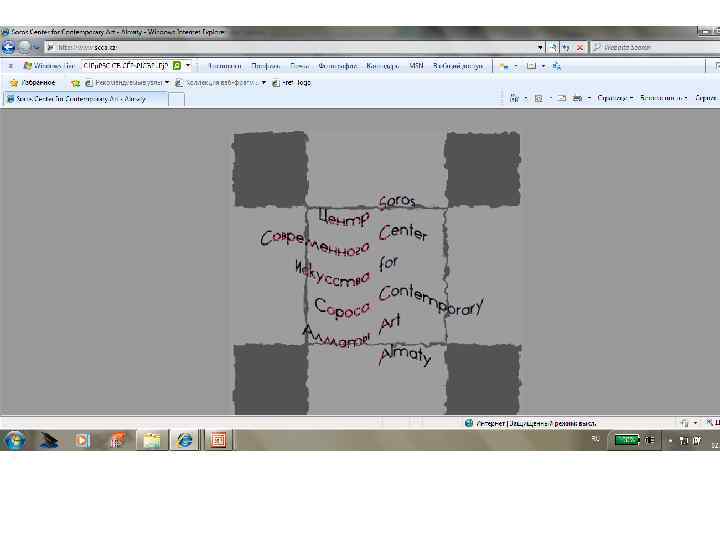This screenshot has height=540, width=720.
Task: Click the magnifier icon in search box
Action: (596, 47)
